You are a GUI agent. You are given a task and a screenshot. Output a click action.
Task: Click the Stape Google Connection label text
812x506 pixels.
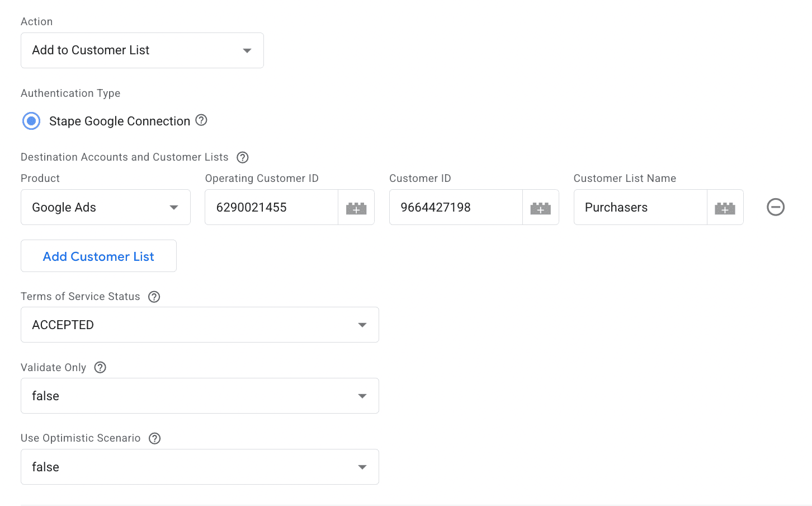pos(120,121)
